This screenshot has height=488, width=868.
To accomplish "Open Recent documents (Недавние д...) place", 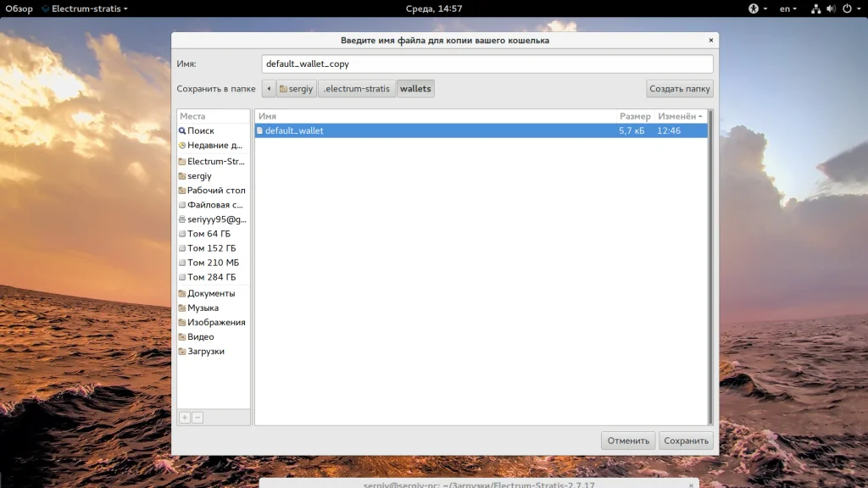I will pos(213,145).
